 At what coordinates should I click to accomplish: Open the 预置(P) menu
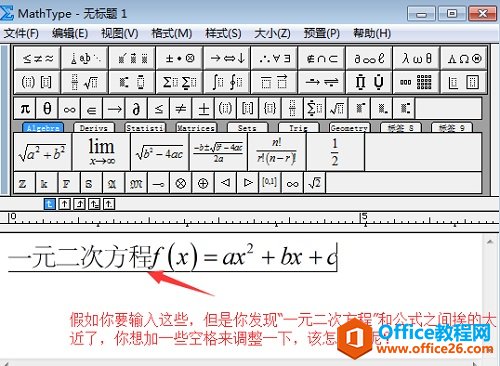pos(322,33)
